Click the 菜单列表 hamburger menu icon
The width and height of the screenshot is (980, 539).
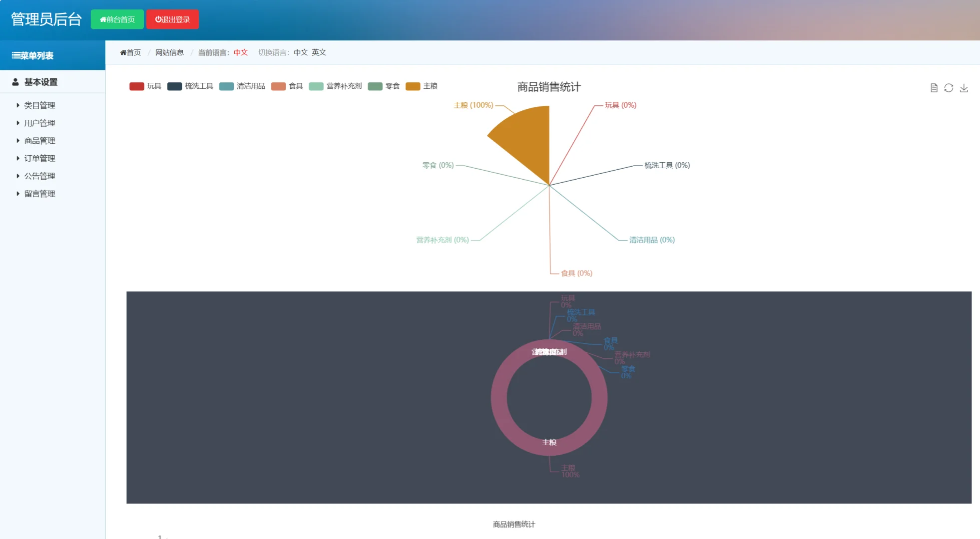[x=16, y=55]
